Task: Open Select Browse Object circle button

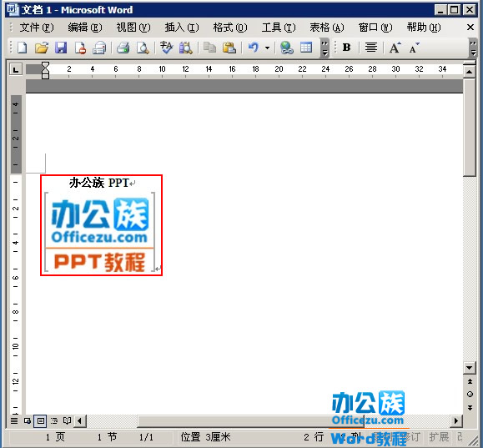Action: pyautogui.click(x=470, y=395)
